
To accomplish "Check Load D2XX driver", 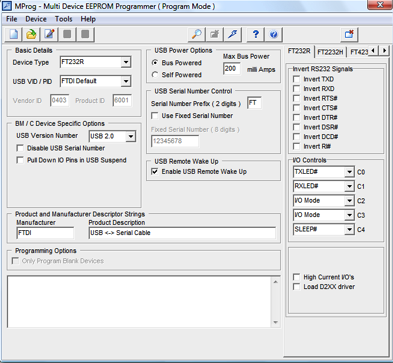I will (296, 287).
